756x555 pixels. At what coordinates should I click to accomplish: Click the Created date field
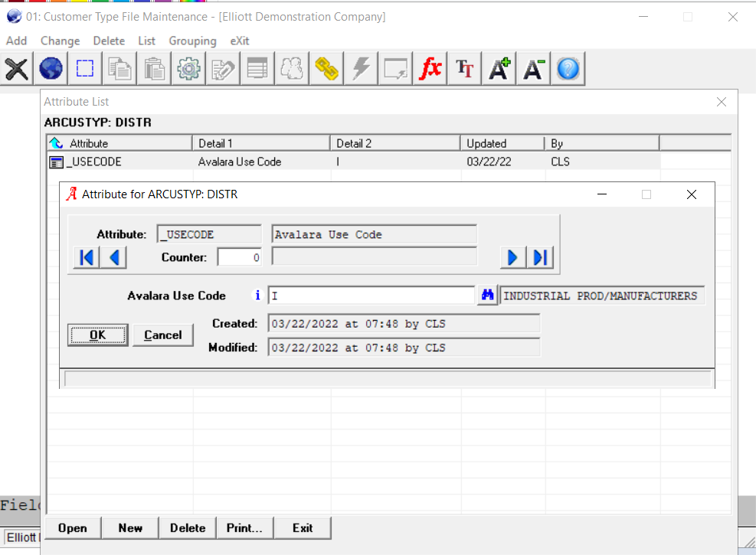404,324
